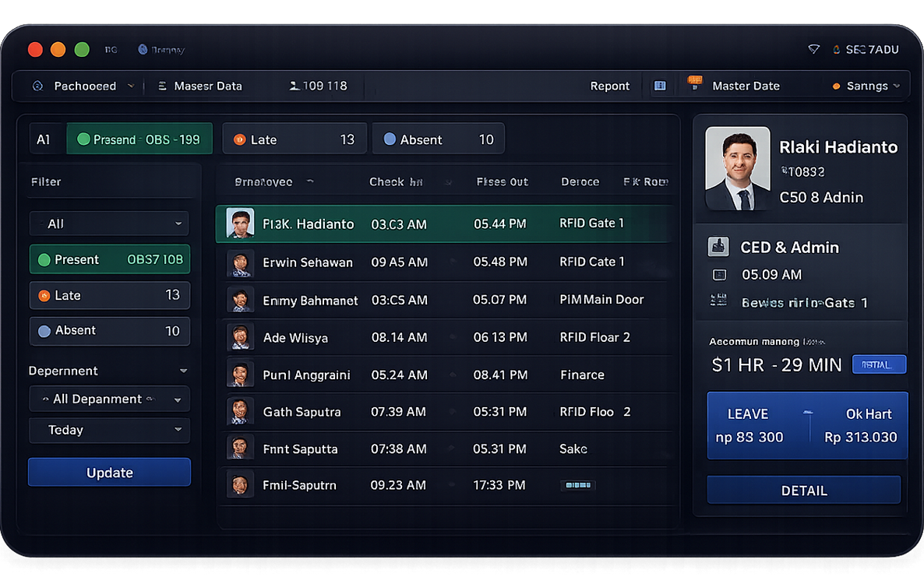Click the Wi-Fi icon in the title bar
This screenshot has width=924, height=584.
pyautogui.click(x=813, y=49)
